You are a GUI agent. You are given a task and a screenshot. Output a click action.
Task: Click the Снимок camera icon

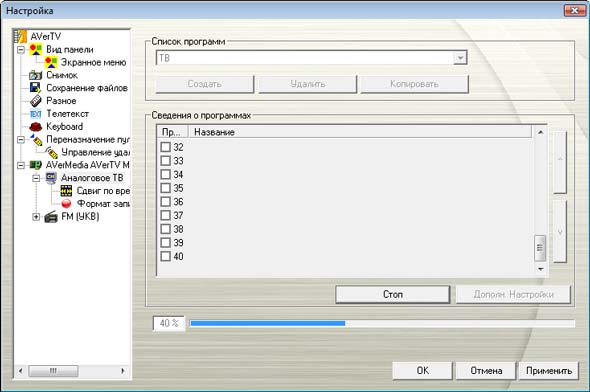pos(36,75)
